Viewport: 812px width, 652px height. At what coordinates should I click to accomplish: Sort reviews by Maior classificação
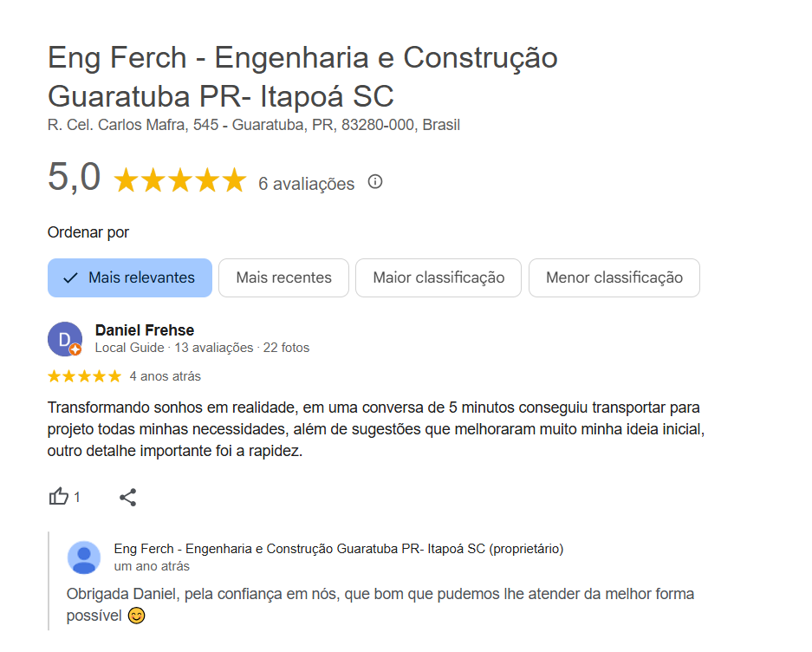tap(438, 278)
